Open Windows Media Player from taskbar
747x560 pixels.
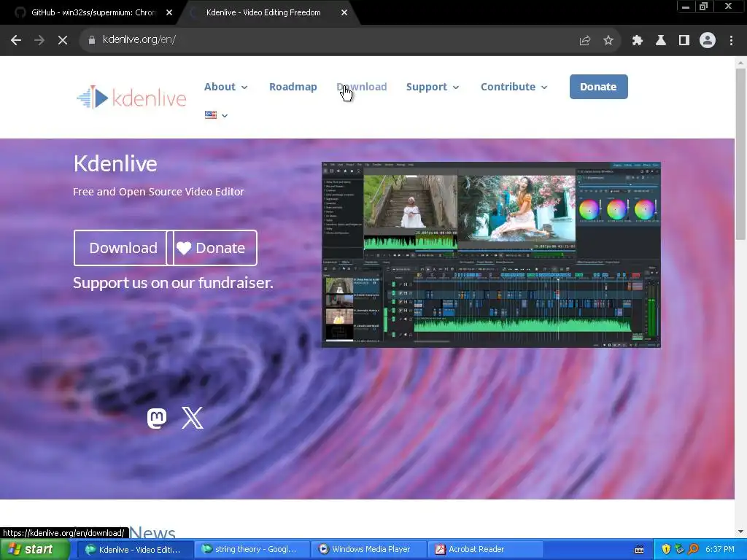368,550
